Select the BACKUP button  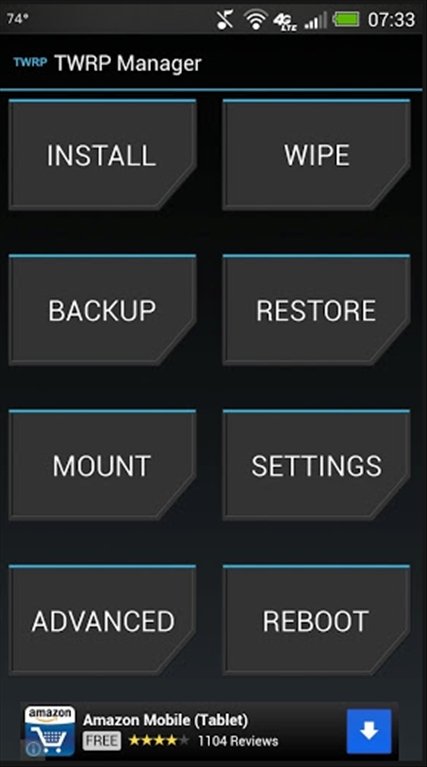102,310
